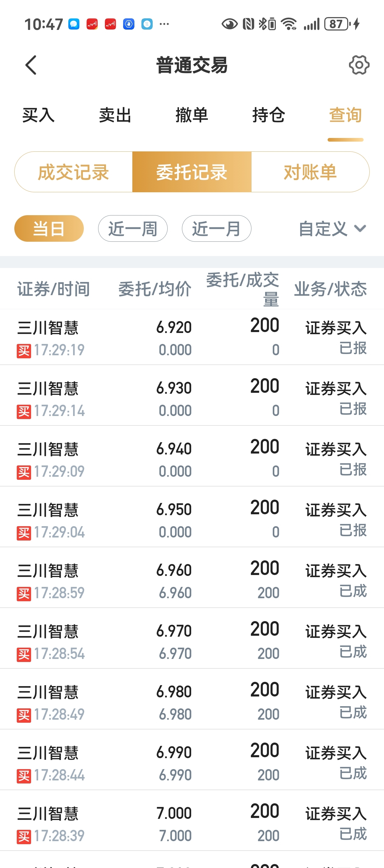
Task: Select the 近一月 date filter
Action: coord(216,229)
